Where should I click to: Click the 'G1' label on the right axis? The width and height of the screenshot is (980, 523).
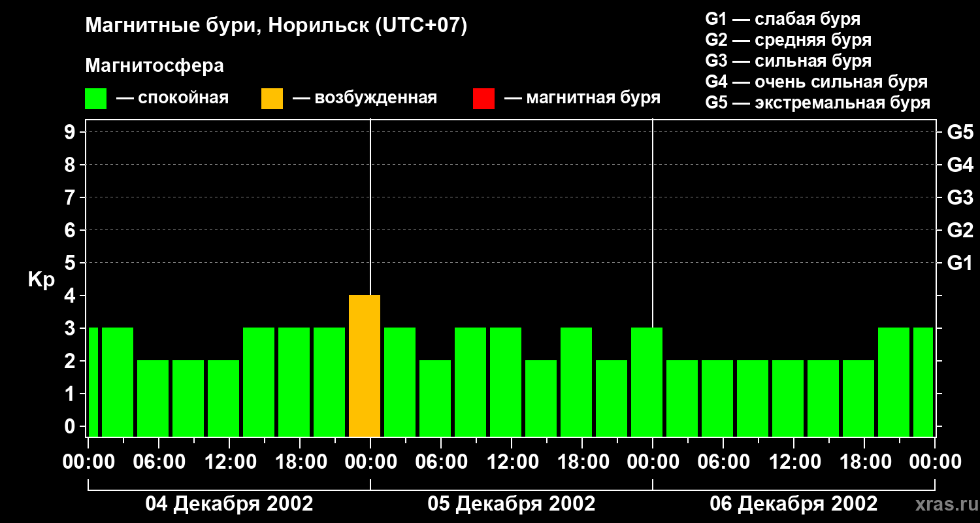tap(960, 263)
